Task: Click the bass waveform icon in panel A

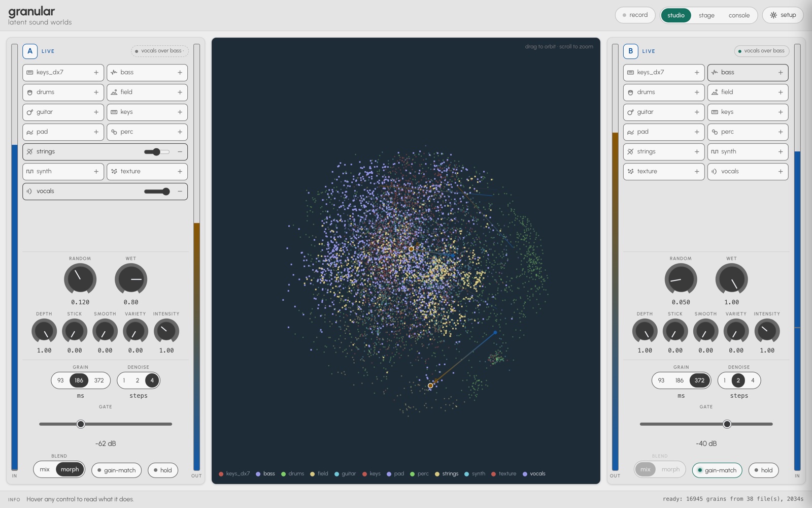Action: point(114,73)
